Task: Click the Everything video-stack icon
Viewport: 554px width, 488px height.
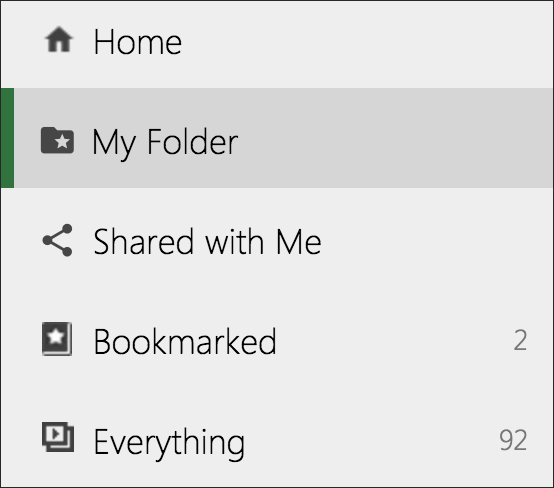Action: tap(58, 437)
